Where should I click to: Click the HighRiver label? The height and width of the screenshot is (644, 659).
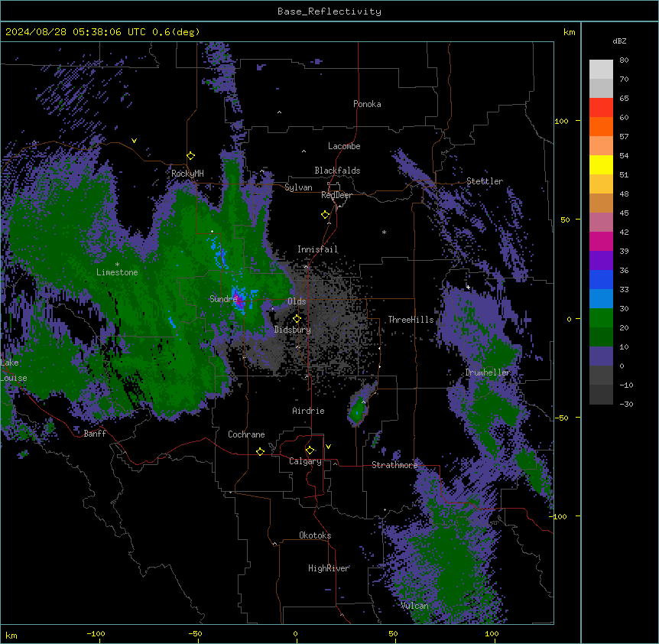click(329, 568)
